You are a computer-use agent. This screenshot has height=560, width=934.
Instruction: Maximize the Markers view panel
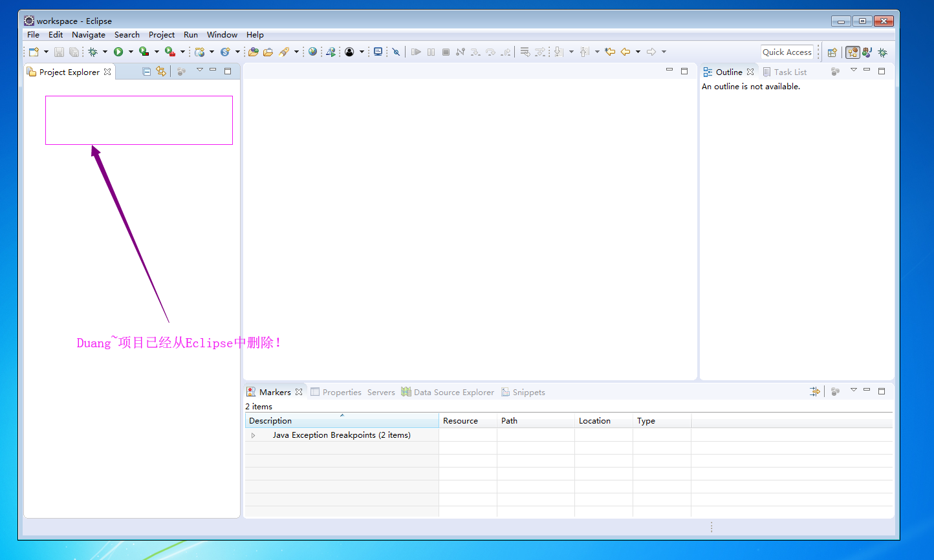(882, 391)
